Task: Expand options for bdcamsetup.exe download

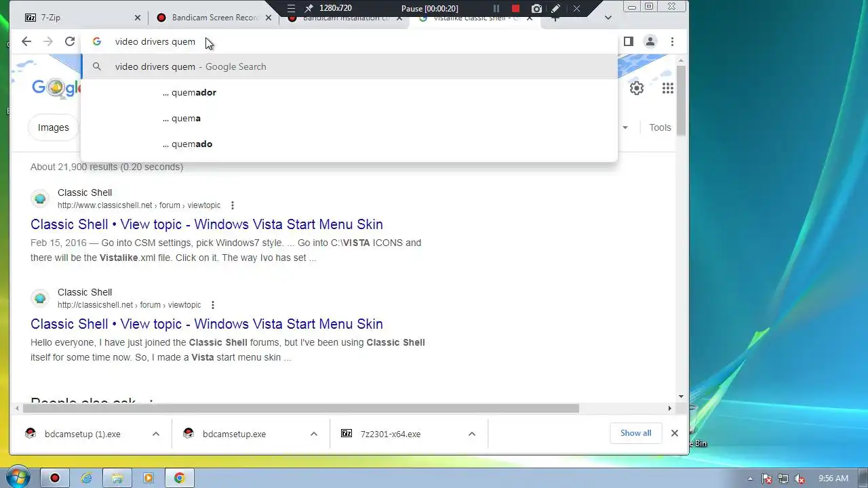Action: 314,434
